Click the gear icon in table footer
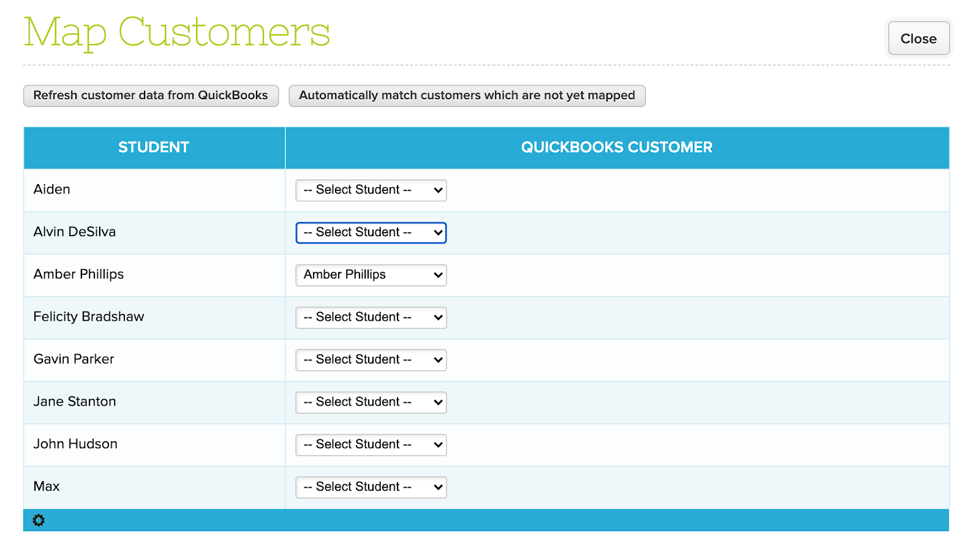The height and width of the screenshot is (541, 980). pos(39,520)
